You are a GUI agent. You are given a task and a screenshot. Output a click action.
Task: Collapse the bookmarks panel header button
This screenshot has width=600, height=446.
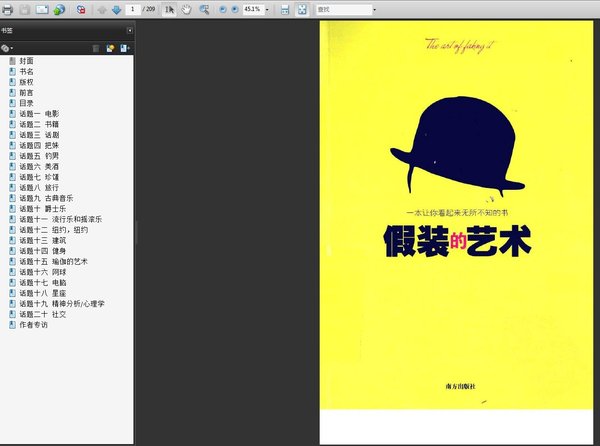(x=129, y=30)
